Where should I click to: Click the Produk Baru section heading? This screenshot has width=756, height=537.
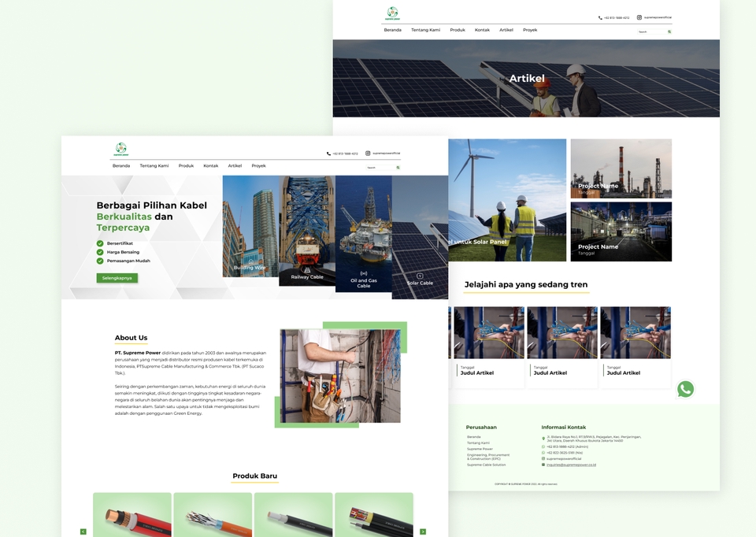click(x=254, y=476)
